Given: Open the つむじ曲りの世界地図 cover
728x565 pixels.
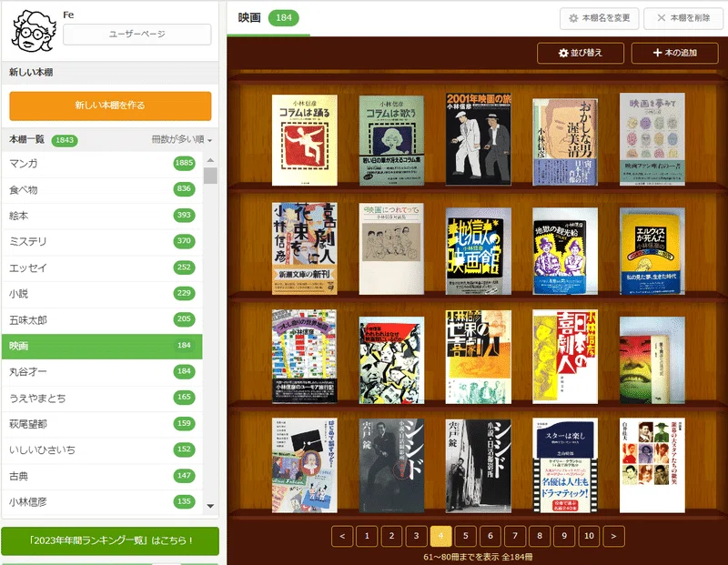Looking at the screenshot, I should (305, 357).
